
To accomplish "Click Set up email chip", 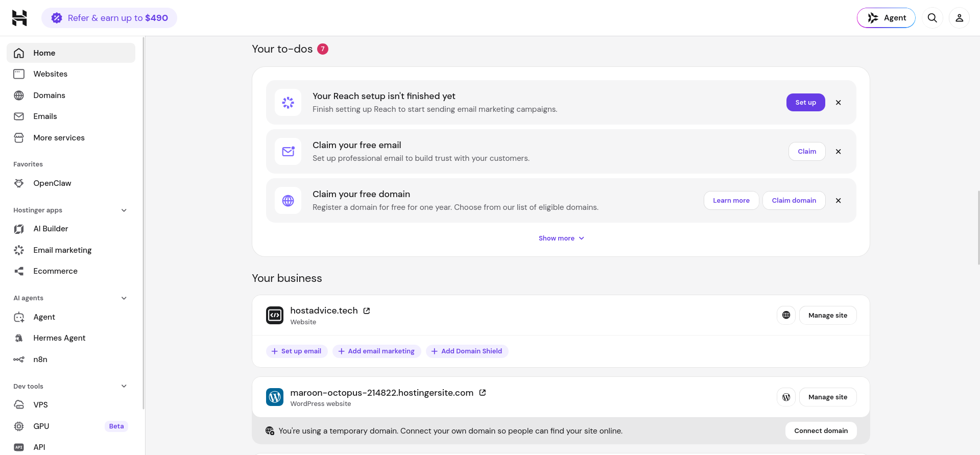I will [297, 351].
